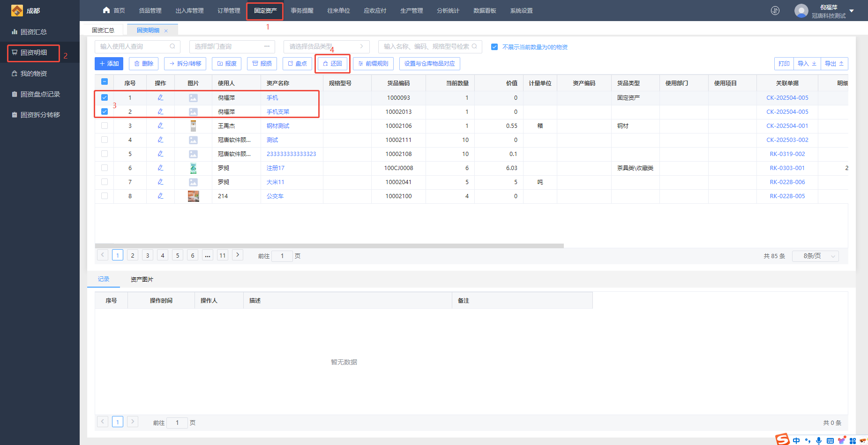Expand the user account dropdown arrow
The height and width of the screenshot is (445, 868).
click(852, 11)
